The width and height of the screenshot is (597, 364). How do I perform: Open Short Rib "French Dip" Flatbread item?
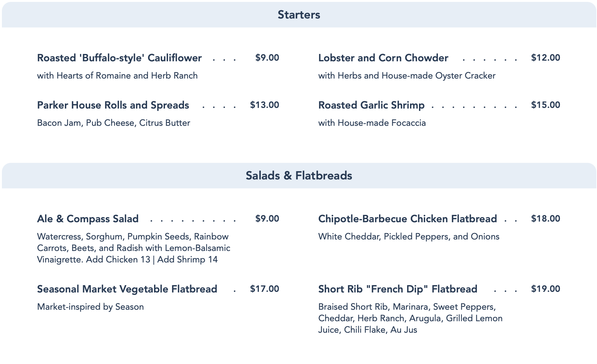click(398, 289)
